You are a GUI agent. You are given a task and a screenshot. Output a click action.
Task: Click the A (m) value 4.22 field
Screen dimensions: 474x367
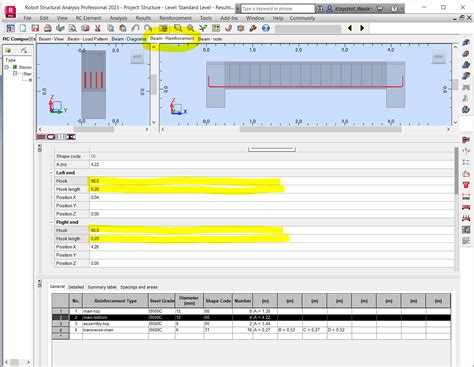click(272, 165)
